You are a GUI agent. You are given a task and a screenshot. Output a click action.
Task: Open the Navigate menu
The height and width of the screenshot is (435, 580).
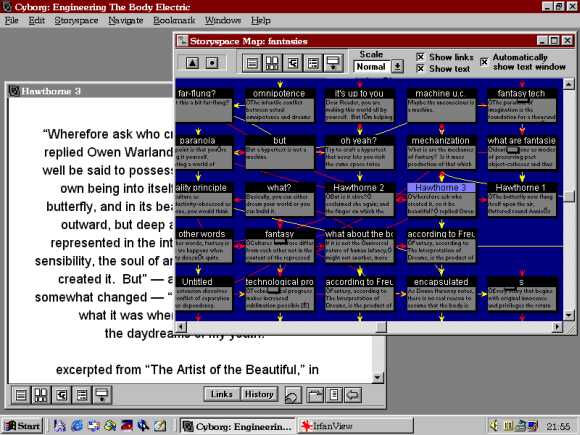[x=126, y=20]
